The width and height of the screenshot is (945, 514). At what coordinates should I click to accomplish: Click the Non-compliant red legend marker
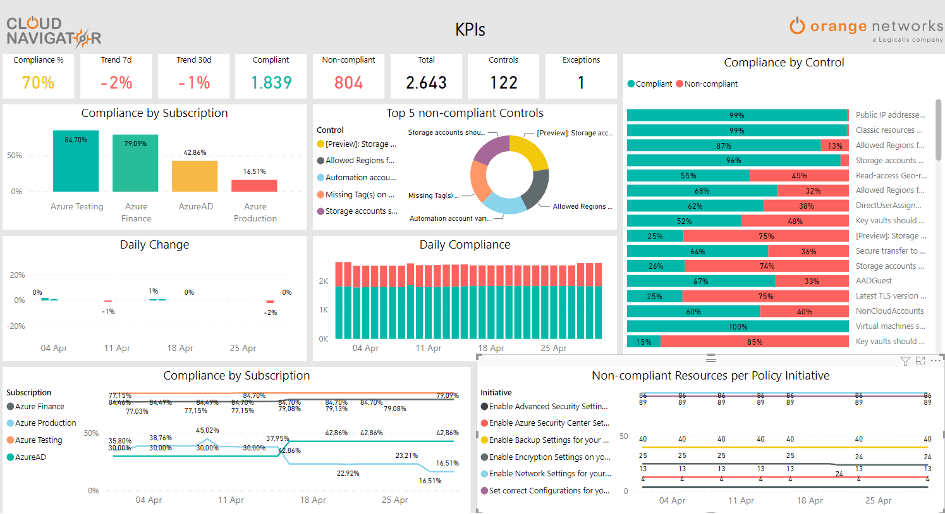click(x=680, y=84)
